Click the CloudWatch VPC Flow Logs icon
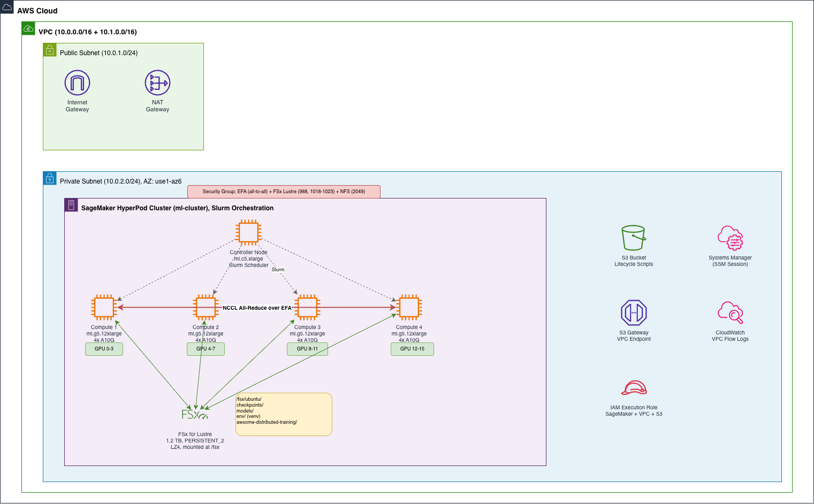This screenshot has height=504, width=814. (730, 313)
